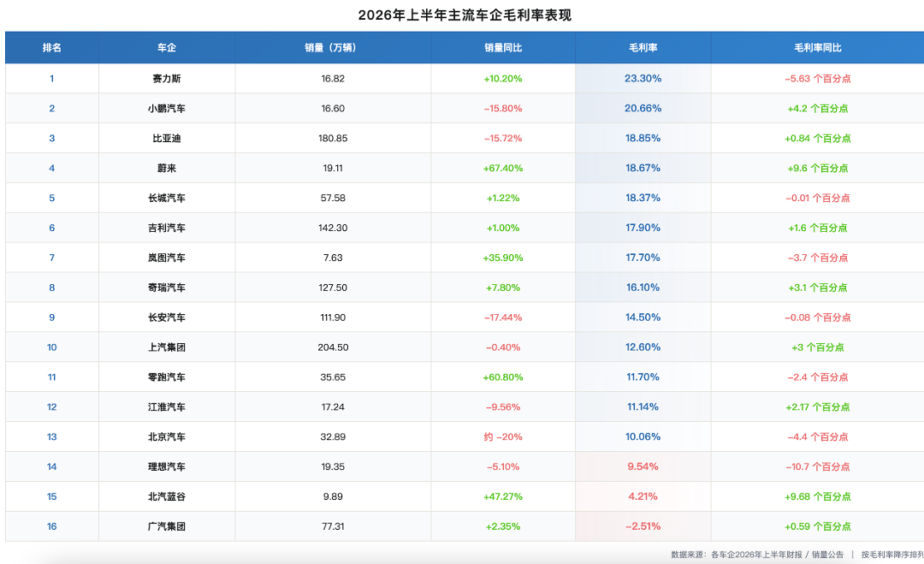Click the gross margin 18.85%
Viewport: 924px width, 564px height.
[x=643, y=139]
